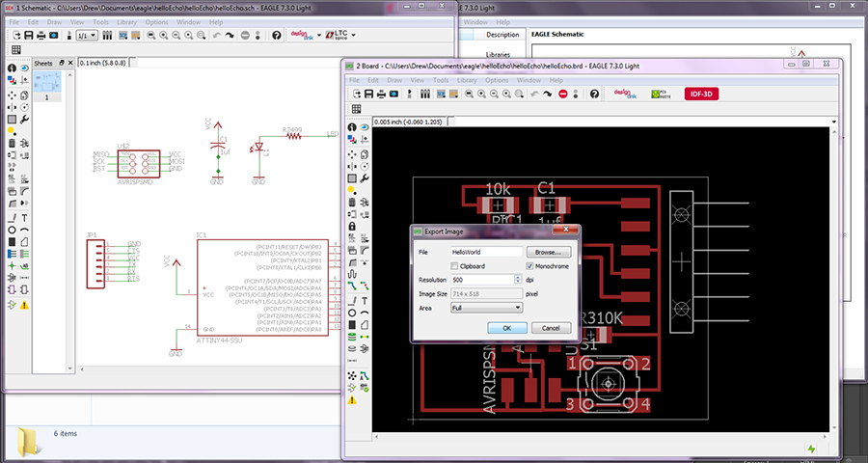Click Zoom in icon in Schematic toolbar
The image size is (868, 463).
tap(164, 36)
